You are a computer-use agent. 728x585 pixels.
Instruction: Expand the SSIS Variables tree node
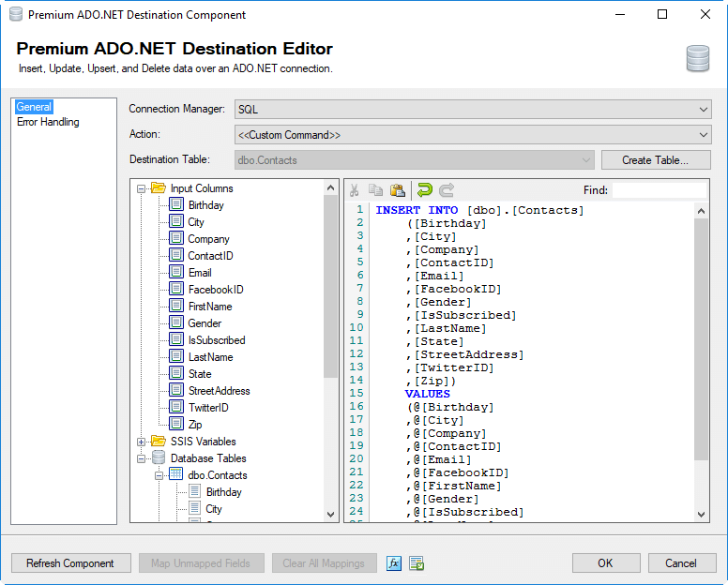click(x=141, y=442)
